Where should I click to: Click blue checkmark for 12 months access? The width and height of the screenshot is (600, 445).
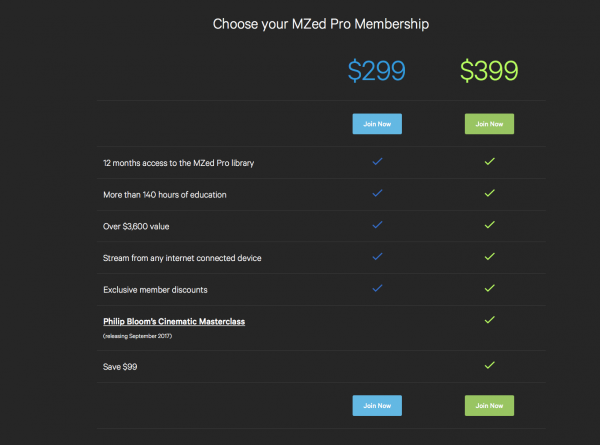pyautogui.click(x=377, y=161)
